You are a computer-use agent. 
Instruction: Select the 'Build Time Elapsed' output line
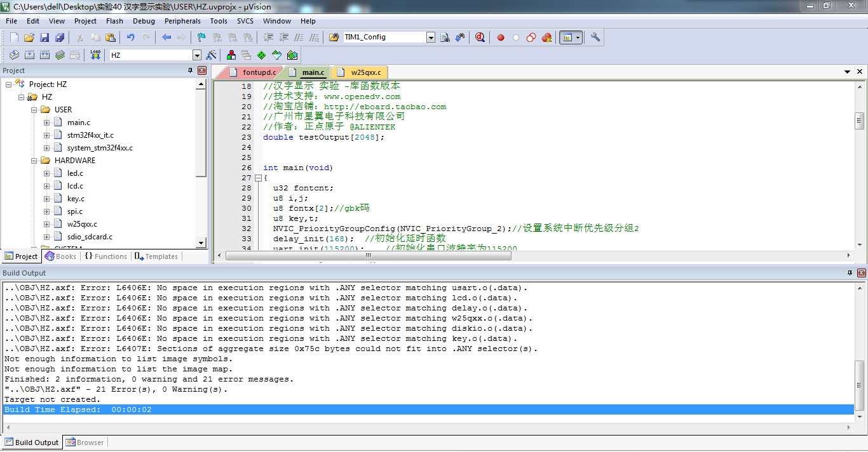coord(429,409)
